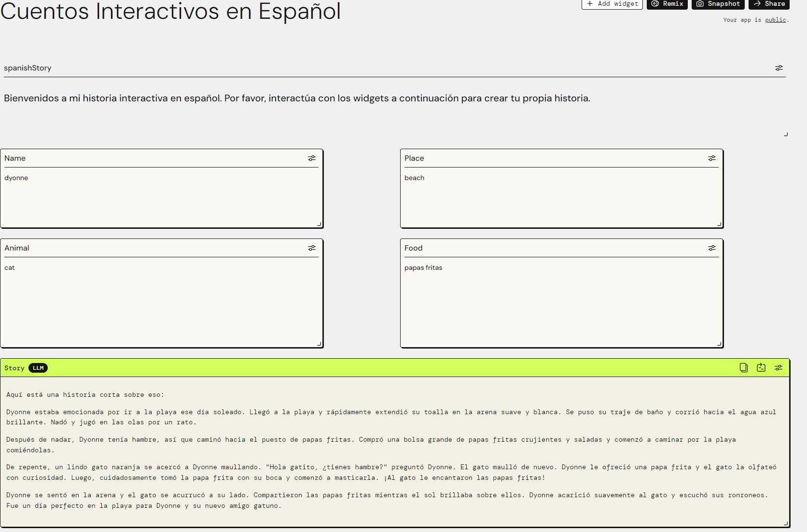Open settings for the Name widget
The height and width of the screenshot is (532, 807).
click(x=312, y=158)
